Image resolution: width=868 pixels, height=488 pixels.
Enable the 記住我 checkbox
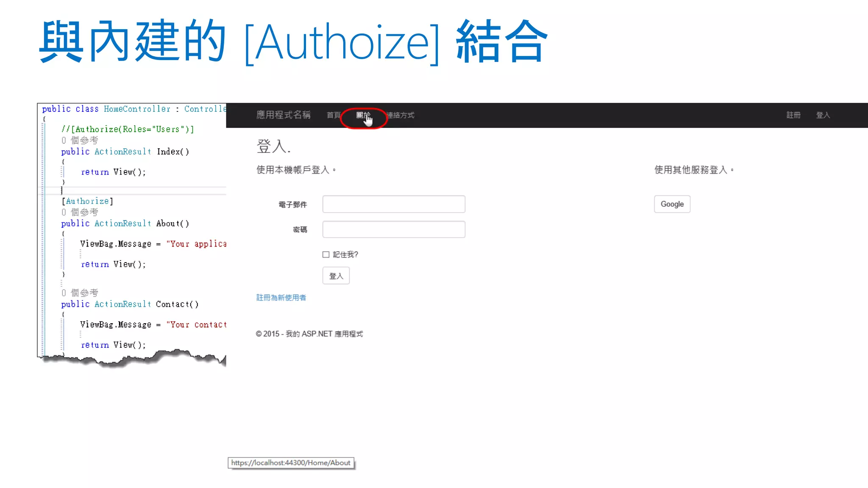coord(326,255)
